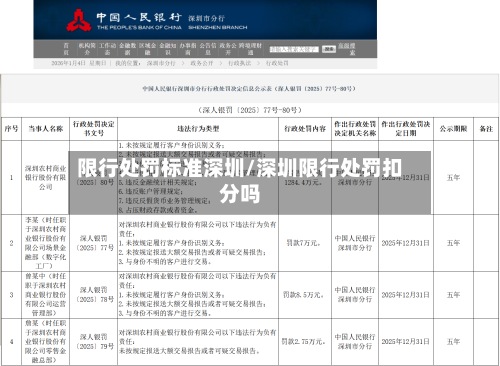Screen dimensions: 500x366
Task: Click the document number 深人银罚〔2025〕77号
Action: 95,243
